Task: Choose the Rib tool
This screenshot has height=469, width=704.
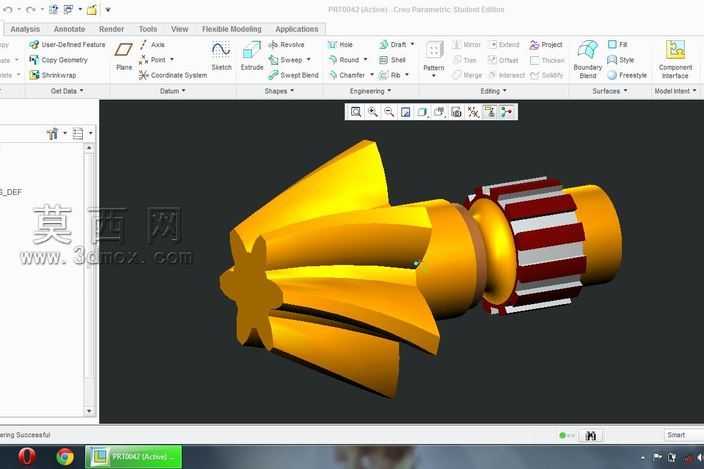Action: coord(390,75)
